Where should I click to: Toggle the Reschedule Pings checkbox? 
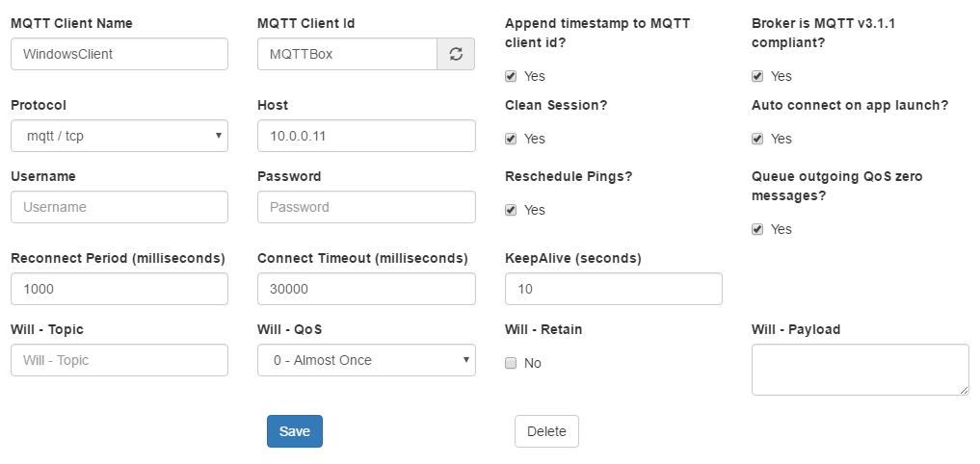click(x=511, y=210)
